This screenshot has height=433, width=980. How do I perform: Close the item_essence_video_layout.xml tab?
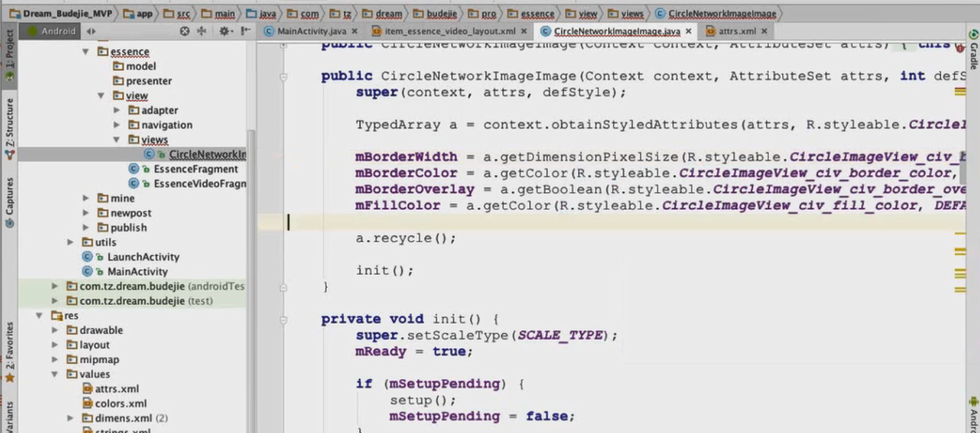pos(524,31)
